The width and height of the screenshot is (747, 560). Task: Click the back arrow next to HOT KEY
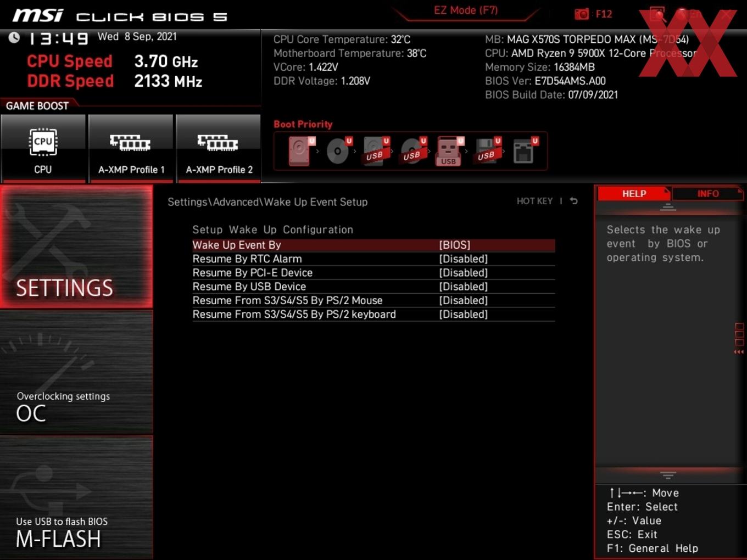coord(573,201)
